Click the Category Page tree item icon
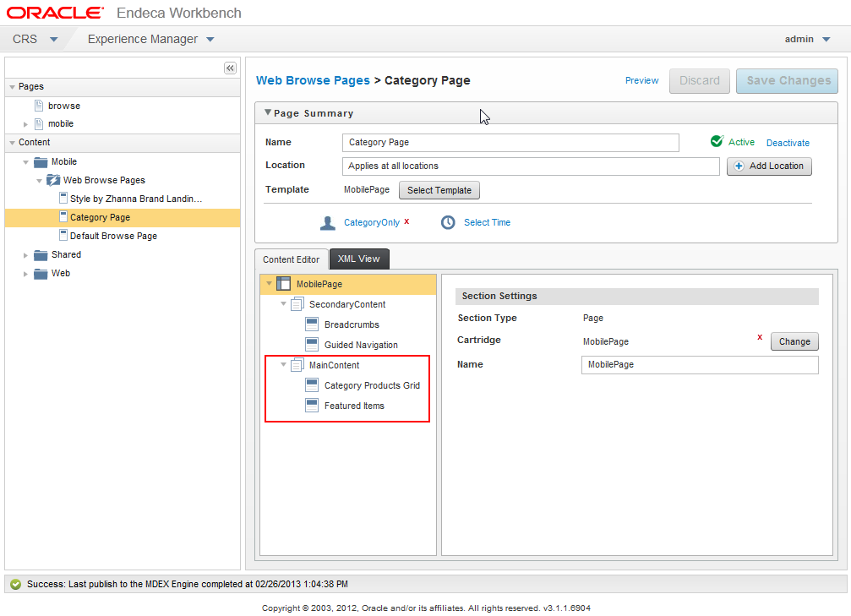The height and width of the screenshot is (616, 851). pyautogui.click(x=63, y=216)
